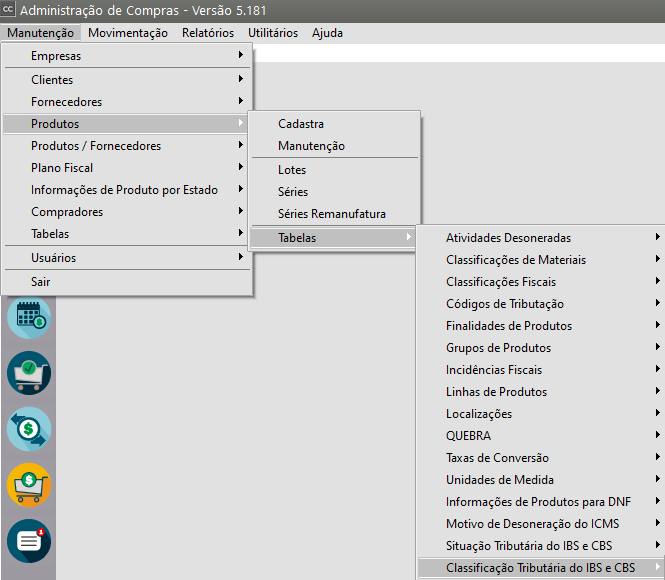Image resolution: width=665 pixels, height=580 pixels.
Task: Click Sair to exit the application
Action: click(41, 282)
